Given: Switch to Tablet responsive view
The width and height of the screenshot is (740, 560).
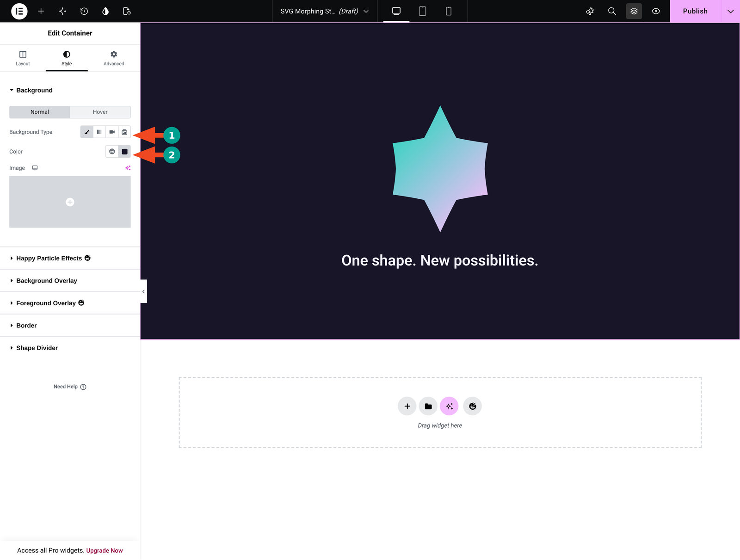Looking at the screenshot, I should [x=422, y=11].
